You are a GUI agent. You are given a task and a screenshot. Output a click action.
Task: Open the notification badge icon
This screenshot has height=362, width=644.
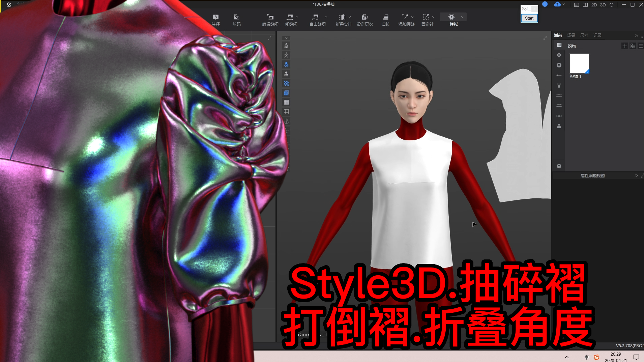(x=545, y=4)
